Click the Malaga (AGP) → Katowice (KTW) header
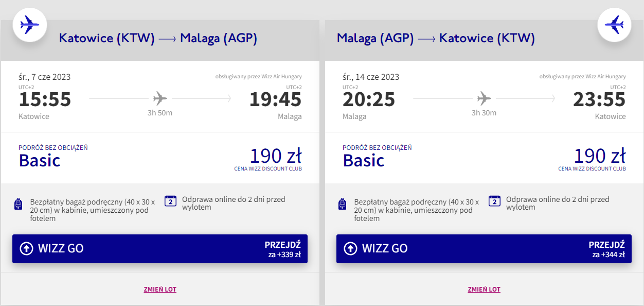This screenshot has width=644, height=306. coord(436,38)
